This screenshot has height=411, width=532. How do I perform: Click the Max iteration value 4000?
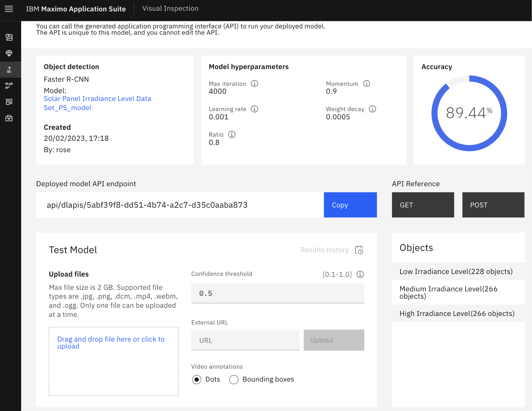218,91
